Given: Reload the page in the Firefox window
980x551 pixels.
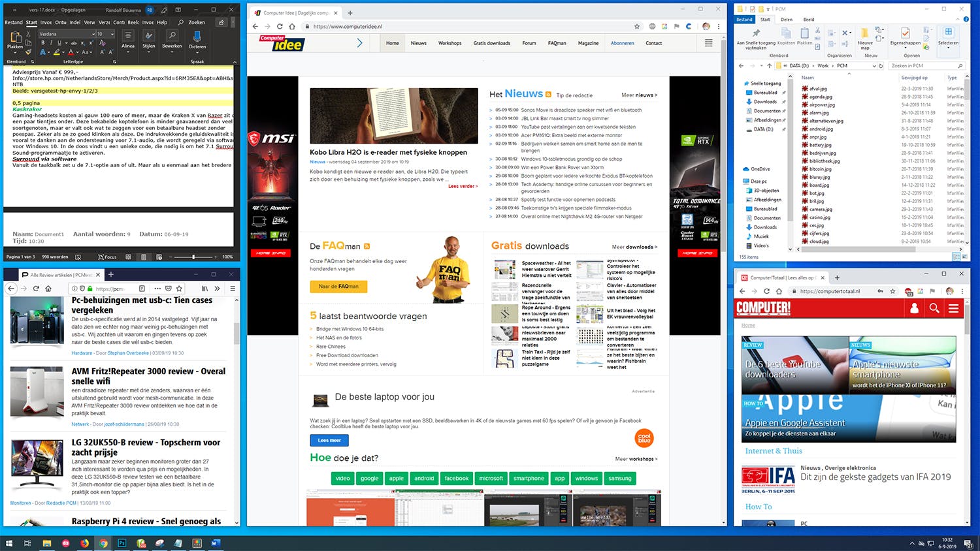Looking at the screenshot, I should (x=36, y=288).
